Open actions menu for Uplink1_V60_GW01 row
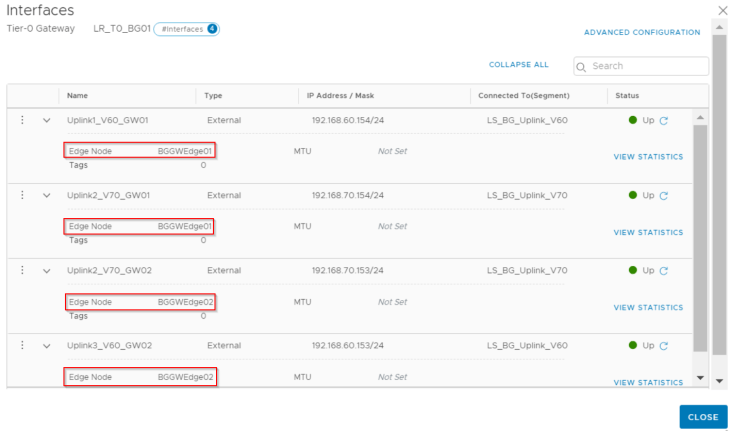Image resolution: width=730 pixels, height=431 pixels. point(22,120)
